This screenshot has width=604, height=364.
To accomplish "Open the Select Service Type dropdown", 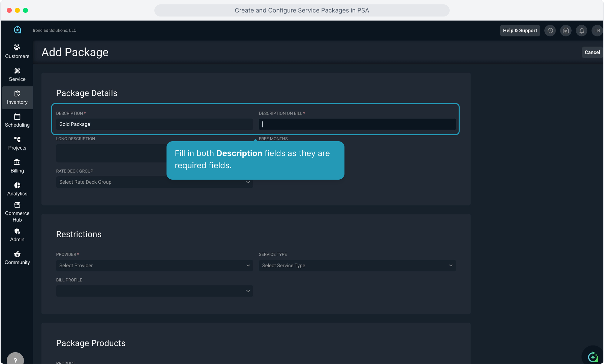I will pyautogui.click(x=357, y=266).
